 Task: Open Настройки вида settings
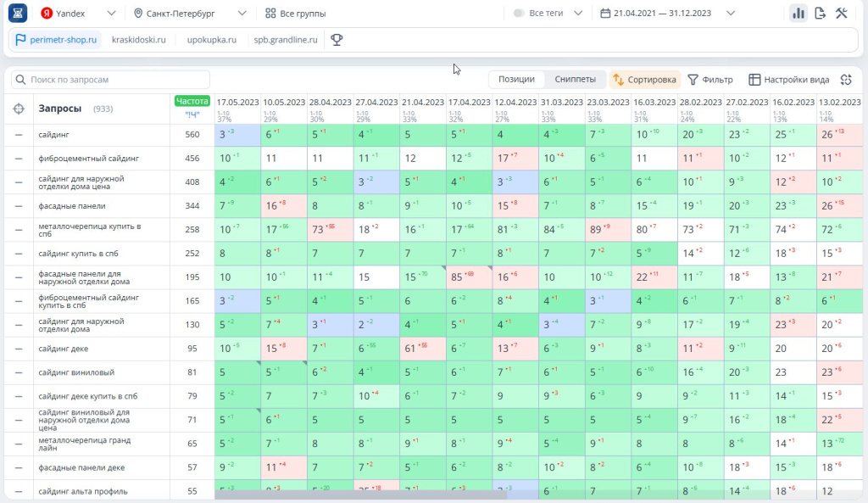tap(788, 80)
